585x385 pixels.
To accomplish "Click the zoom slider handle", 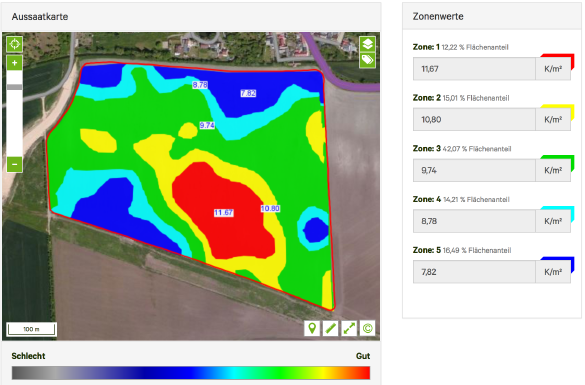I will pos(15,87).
